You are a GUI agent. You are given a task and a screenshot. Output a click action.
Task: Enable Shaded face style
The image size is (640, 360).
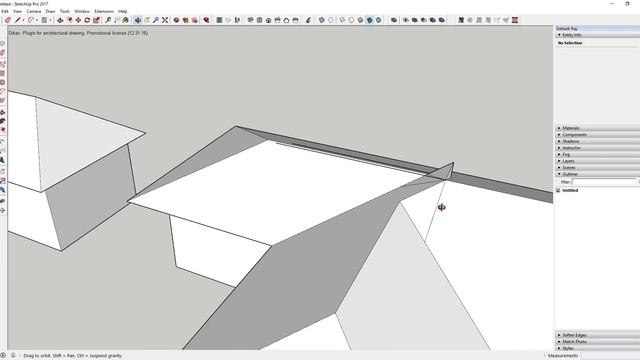360,20
